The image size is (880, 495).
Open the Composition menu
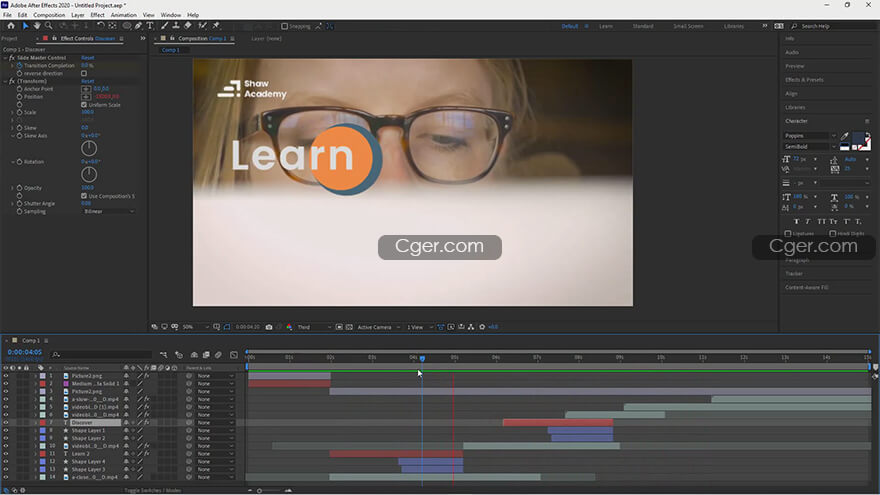click(49, 15)
